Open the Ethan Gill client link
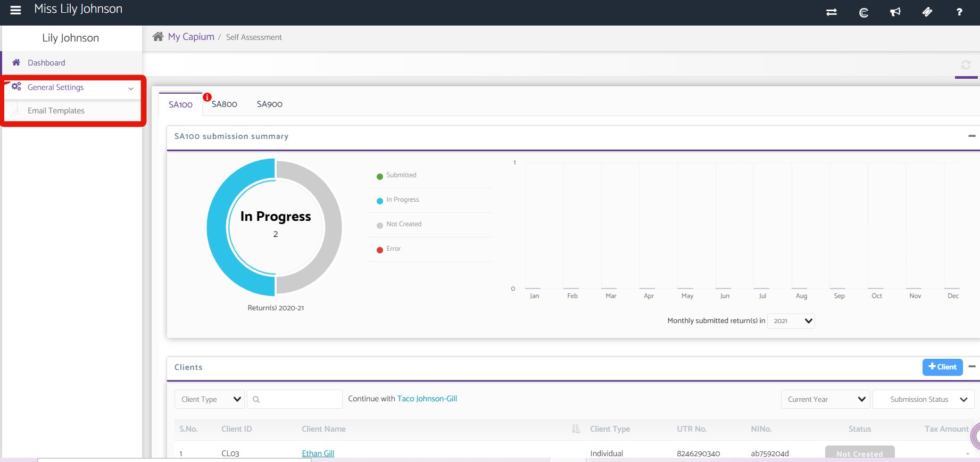Image resolution: width=980 pixels, height=462 pixels. point(318,453)
